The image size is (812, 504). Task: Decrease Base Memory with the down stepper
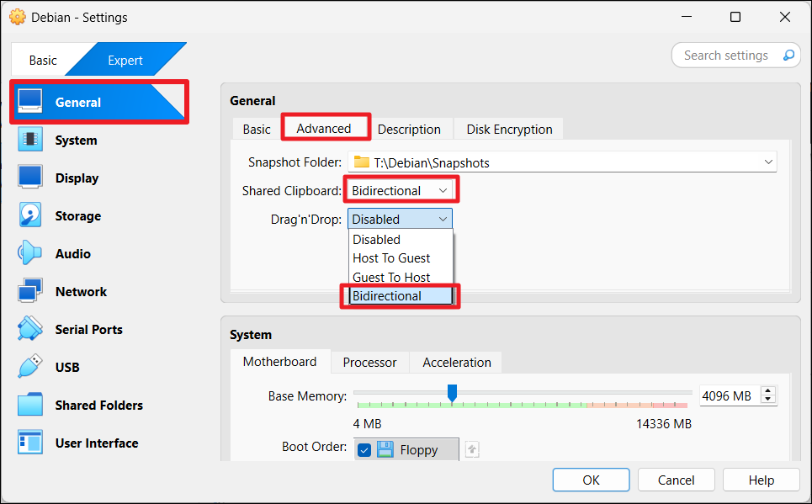coord(768,400)
